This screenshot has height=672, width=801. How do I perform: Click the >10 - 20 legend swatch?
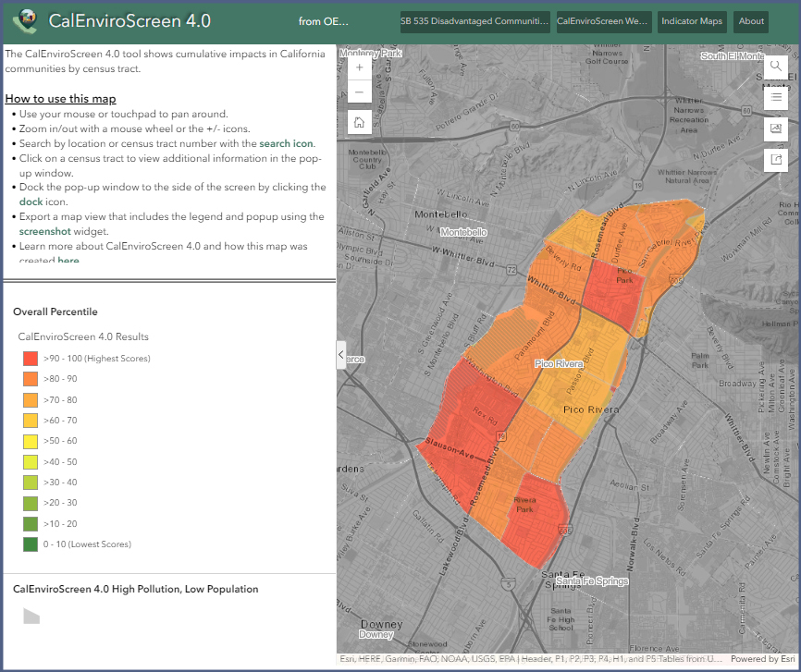click(31, 523)
